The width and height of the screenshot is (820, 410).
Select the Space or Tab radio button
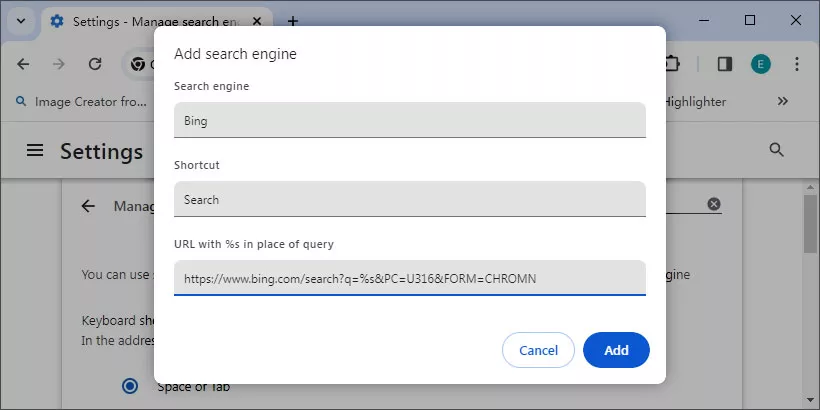tap(130, 386)
